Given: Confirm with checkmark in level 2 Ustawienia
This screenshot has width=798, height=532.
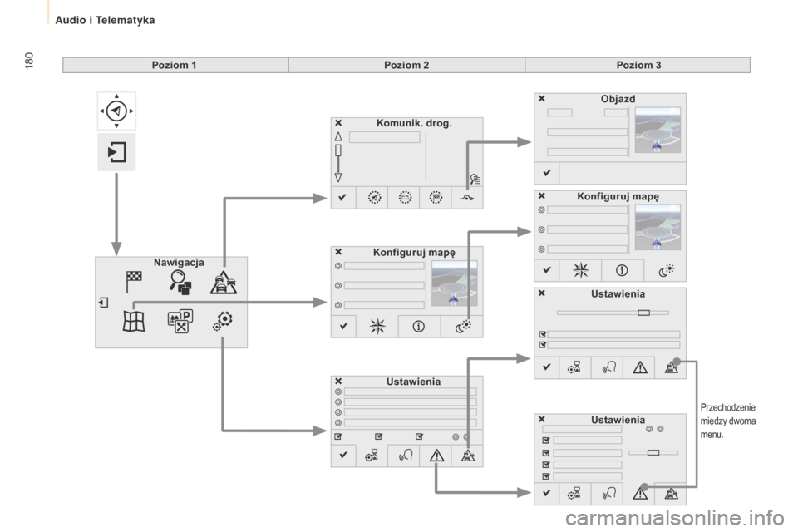Looking at the screenshot, I should pos(343,456).
